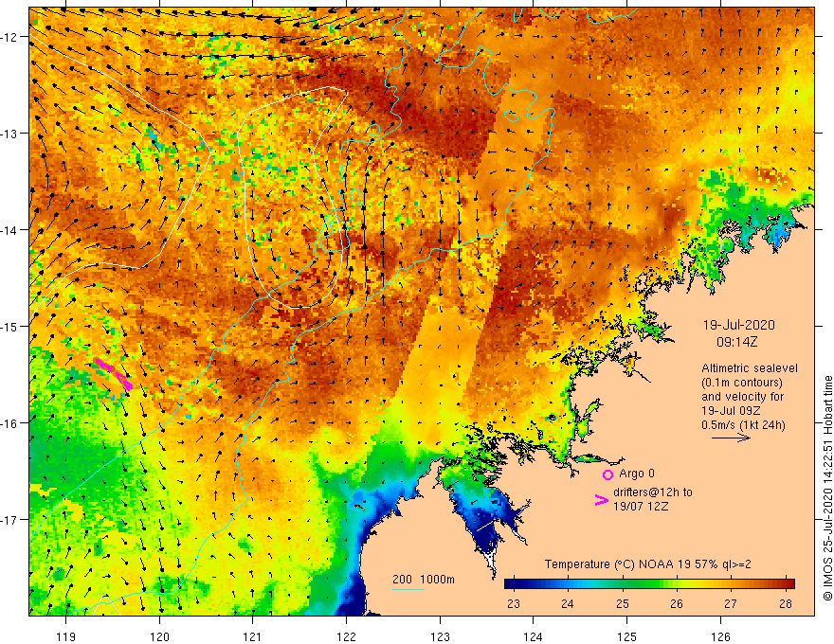Viewport: 834px width, 644px height.
Task: Click the latitude axis label -17
Action: (x=9, y=520)
